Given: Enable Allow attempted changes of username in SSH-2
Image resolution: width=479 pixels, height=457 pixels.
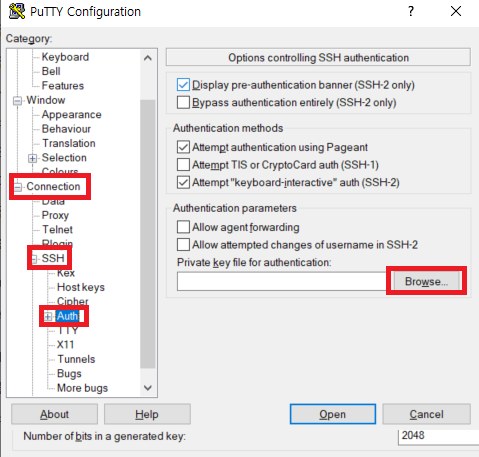Looking at the screenshot, I should pos(183,245).
